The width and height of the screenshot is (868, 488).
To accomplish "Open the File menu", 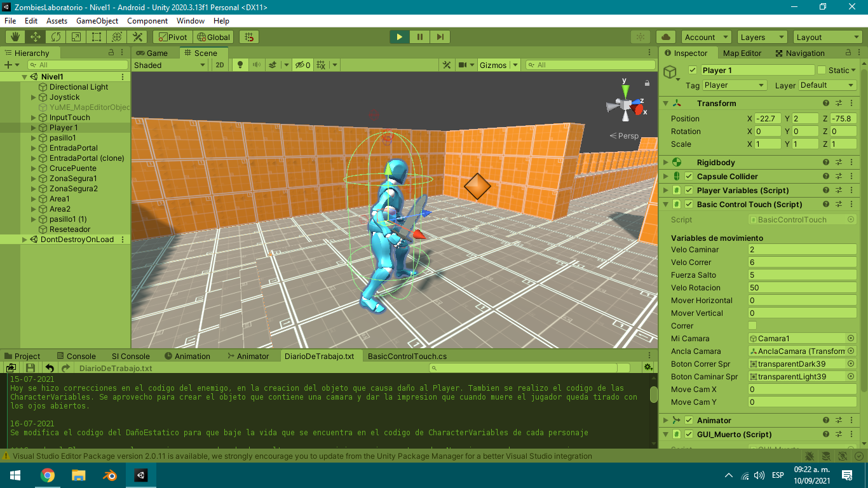I will [x=10, y=21].
